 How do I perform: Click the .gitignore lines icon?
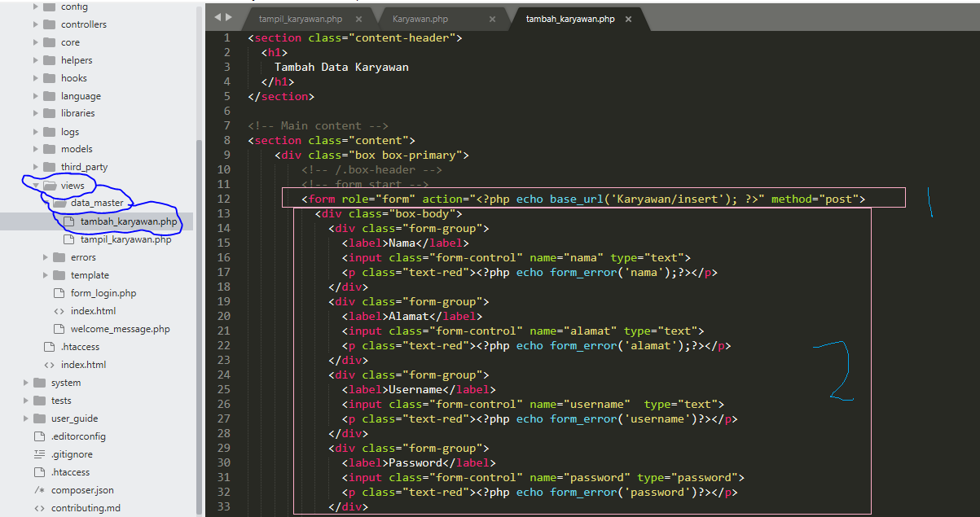[40, 454]
